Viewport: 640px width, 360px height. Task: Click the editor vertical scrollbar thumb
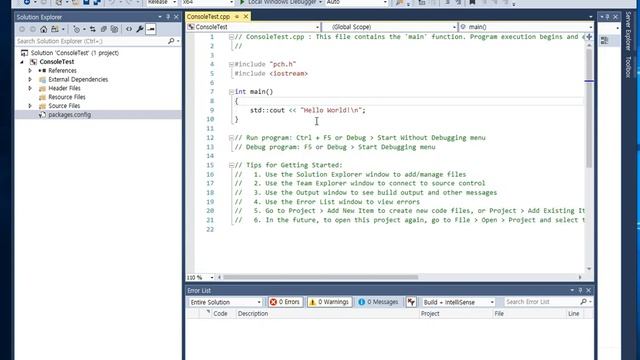tap(589, 108)
